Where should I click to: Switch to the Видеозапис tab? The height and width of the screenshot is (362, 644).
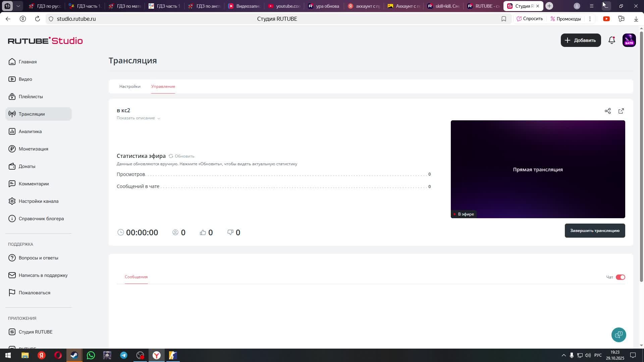coord(244,6)
